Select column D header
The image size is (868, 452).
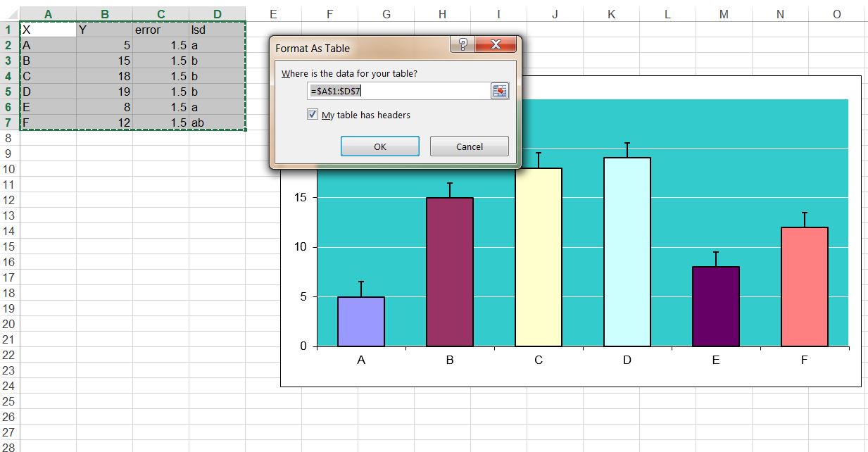pos(217,13)
